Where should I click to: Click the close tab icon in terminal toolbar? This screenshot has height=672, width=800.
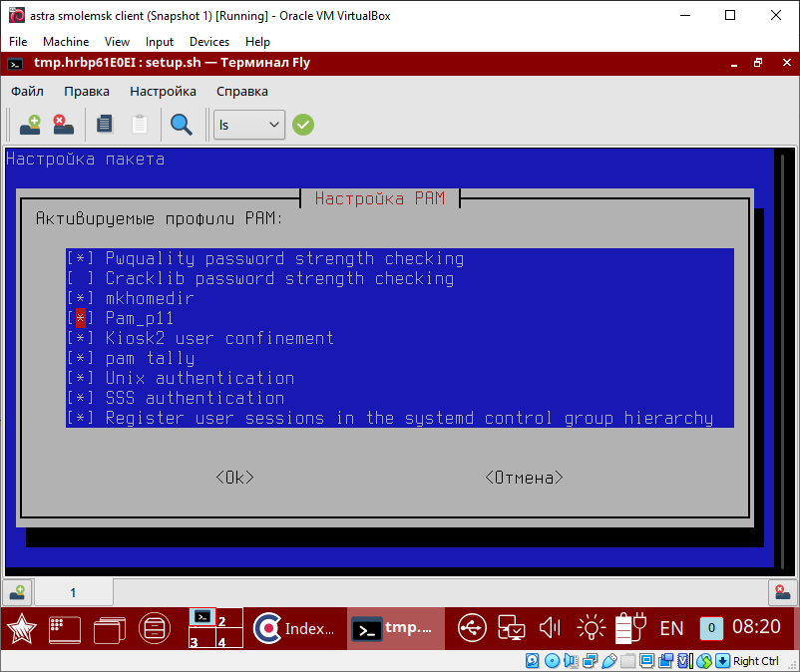(x=63, y=125)
